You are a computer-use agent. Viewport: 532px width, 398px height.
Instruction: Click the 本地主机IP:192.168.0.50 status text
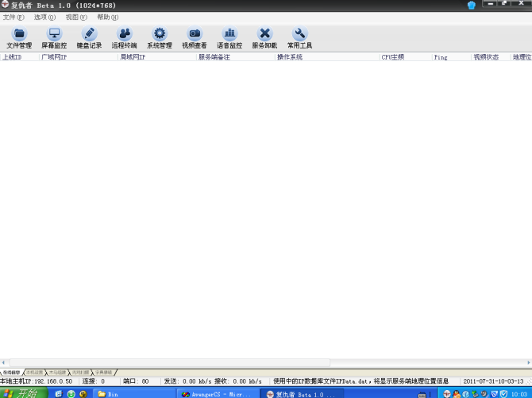(37, 381)
